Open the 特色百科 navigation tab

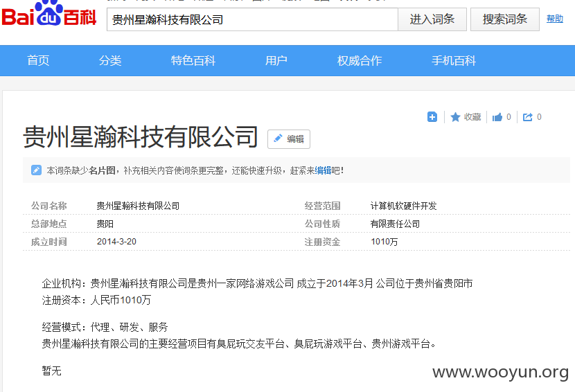[x=193, y=60]
